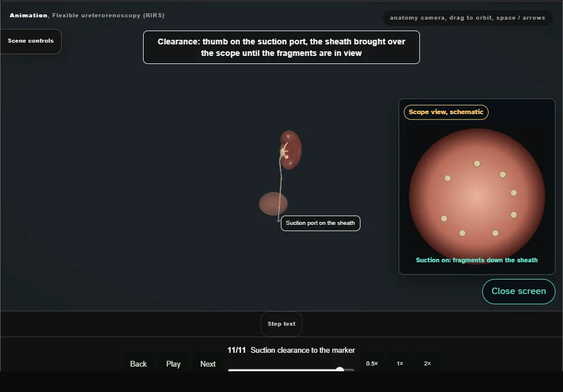Click the circular scope view image
This screenshot has height=392, width=563.
(x=477, y=197)
